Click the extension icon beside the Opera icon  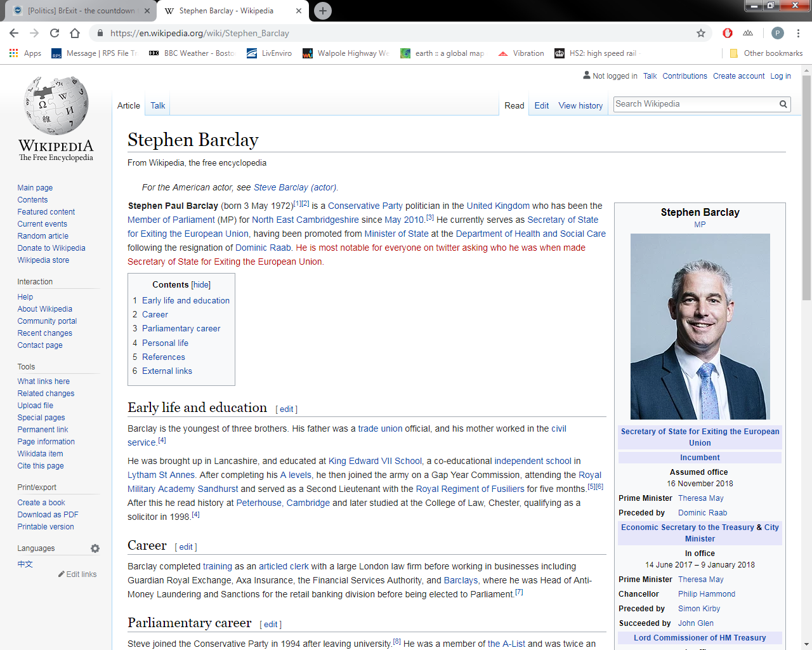(x=748, y=33)
